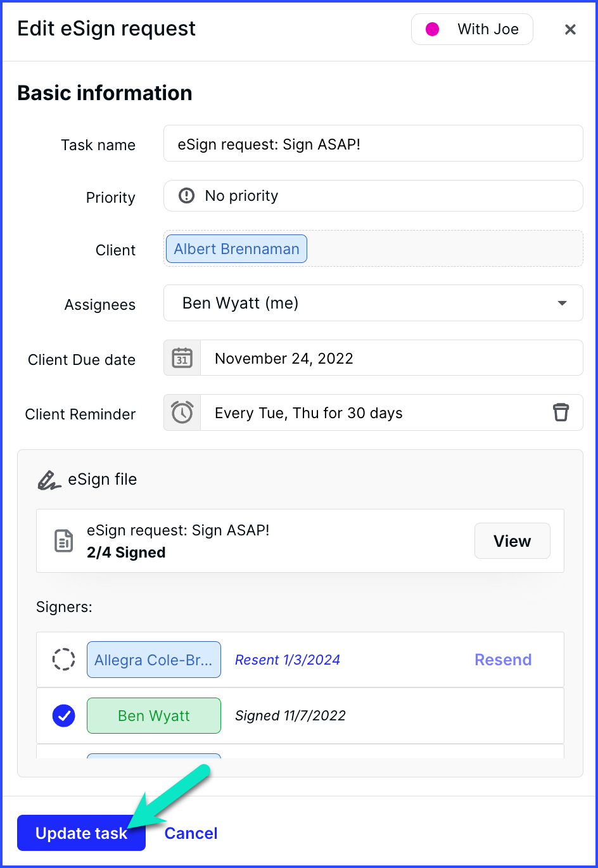The height and width of the screenshot is (868, 598).
Task: Close the Edit eSign request dialog
Action: tap(570, 29)
